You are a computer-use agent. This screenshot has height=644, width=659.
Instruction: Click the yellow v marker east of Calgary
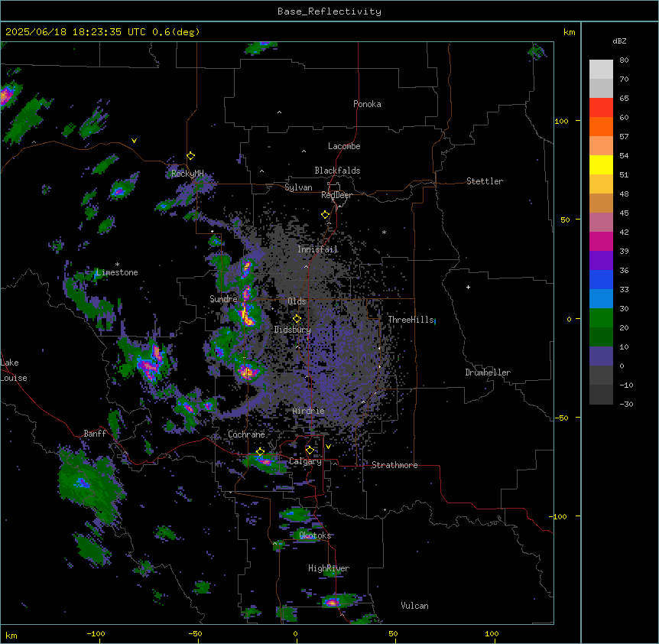328,447
